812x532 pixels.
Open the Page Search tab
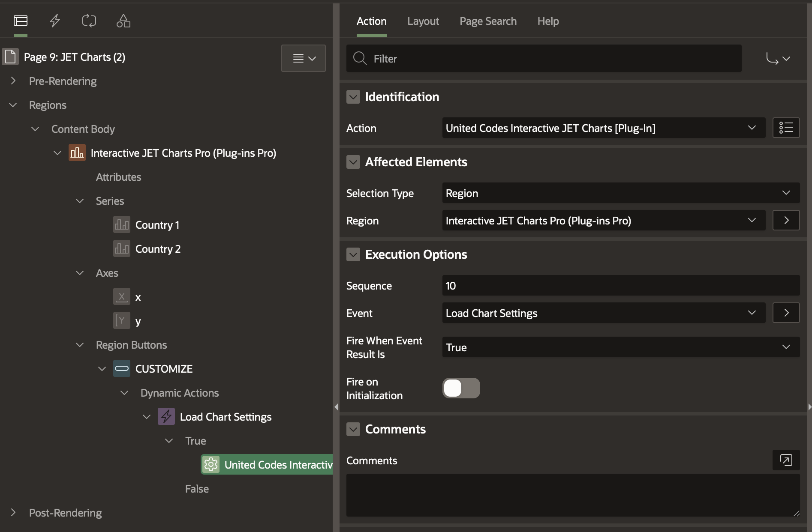[488, 21]
